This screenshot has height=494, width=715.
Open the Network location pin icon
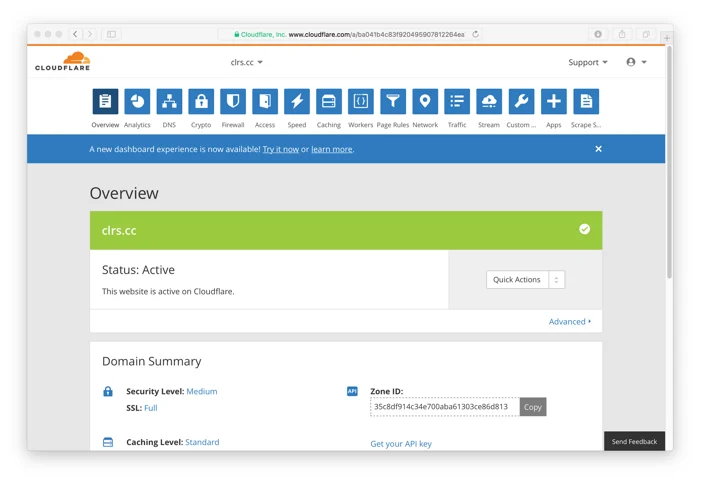click(425, 101)
